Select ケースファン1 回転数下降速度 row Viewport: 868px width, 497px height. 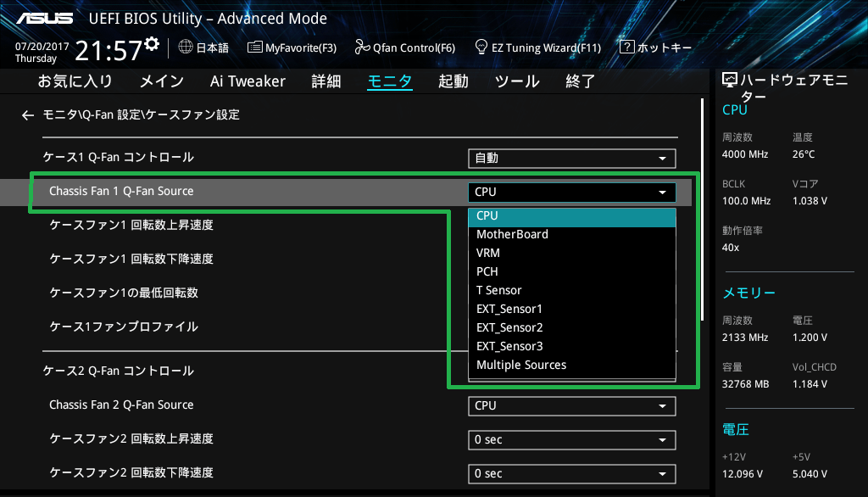click(131, 260)
